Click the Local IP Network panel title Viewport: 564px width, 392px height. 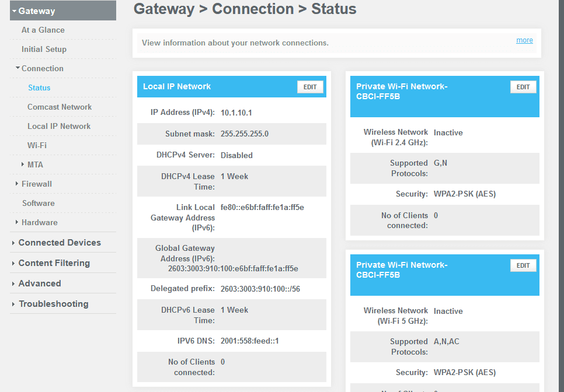pos(177,86)
